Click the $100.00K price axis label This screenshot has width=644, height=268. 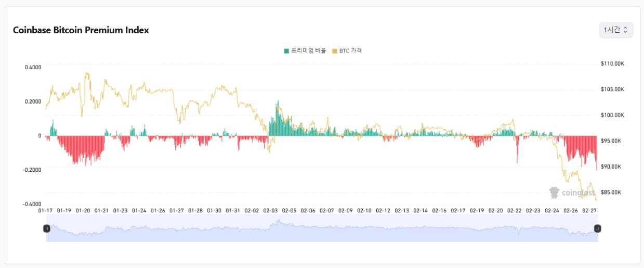tap(612, 115)
